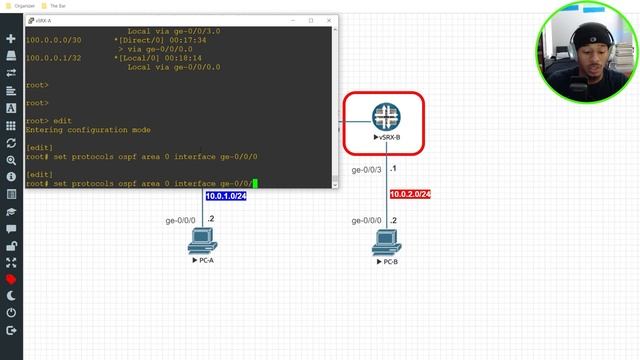
Task: Click the Close lab power icon
Action: click(11, 313)
